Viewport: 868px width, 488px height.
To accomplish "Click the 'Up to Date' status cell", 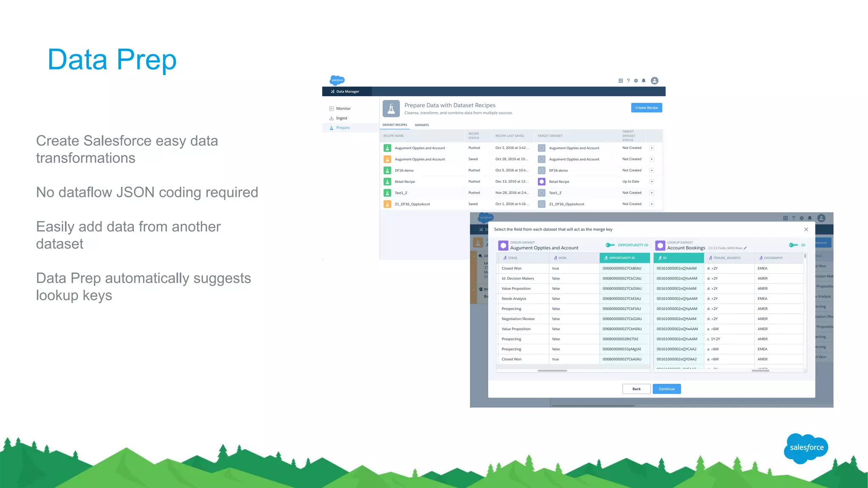I will 631,181.
